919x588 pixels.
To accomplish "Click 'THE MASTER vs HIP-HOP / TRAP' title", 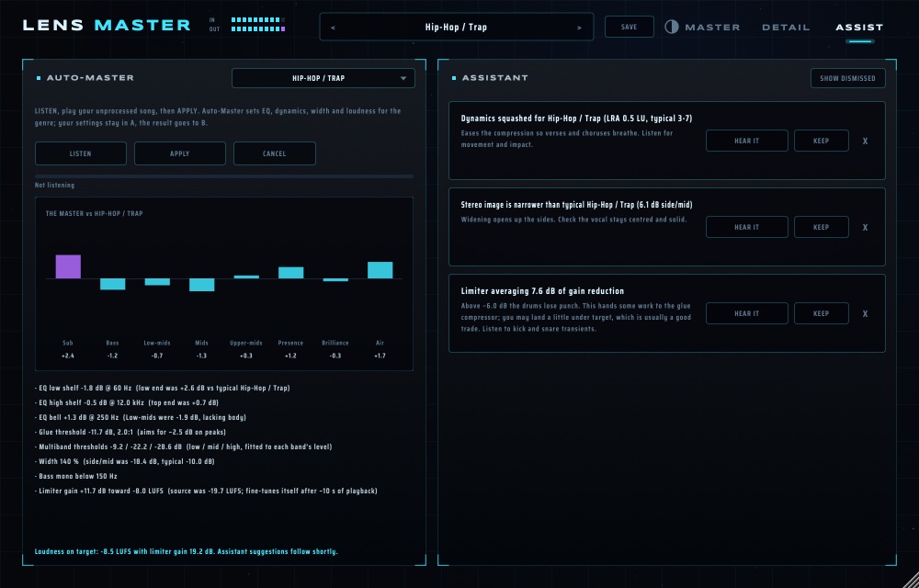I will [x=95, y=214].
